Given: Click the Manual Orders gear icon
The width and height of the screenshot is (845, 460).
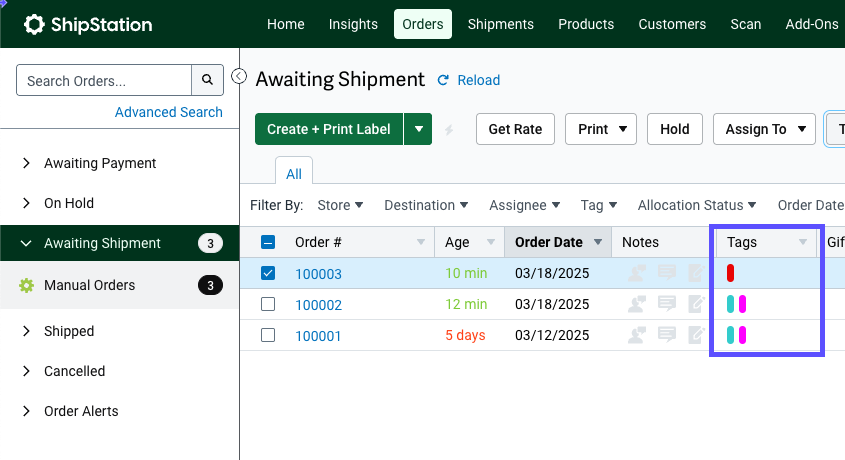Looking at the screenshot, I should click(x=27, y=286).
